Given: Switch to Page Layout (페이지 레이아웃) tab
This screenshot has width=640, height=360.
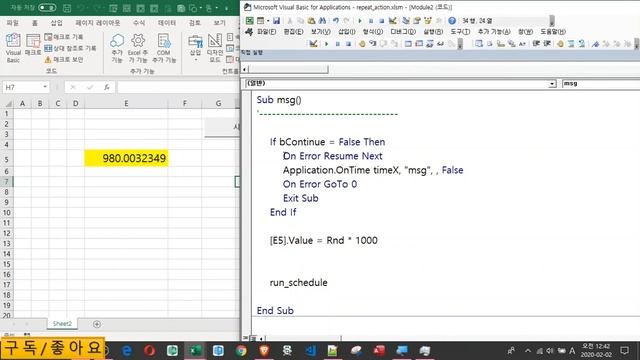Looking at the screenshot, I should coord(98,23).
